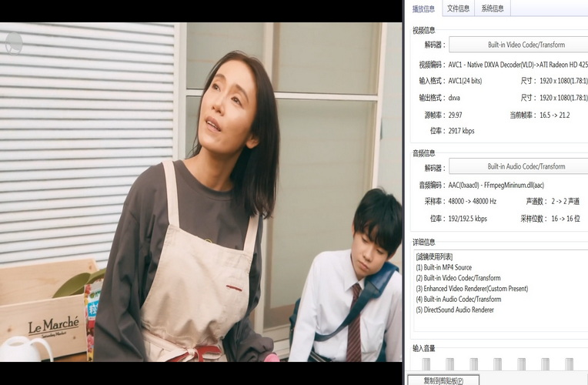Select DirectSound Audio Renderer entry

[x=455, y=310]
